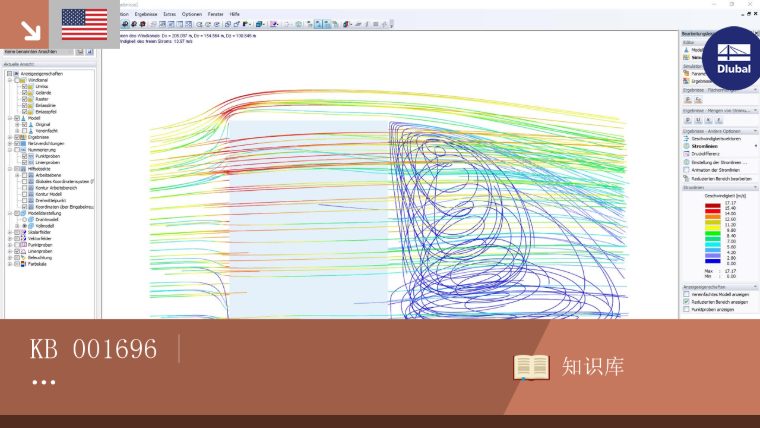Open the Keine benannten Ansichten dropdown
The height and width of the screenshot is (428, 760).
coord(39,51)
